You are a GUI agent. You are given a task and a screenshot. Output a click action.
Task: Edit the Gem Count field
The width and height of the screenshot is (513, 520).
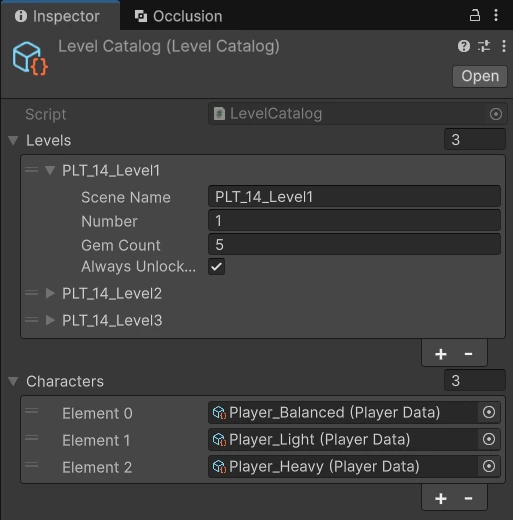pyautogui.click(x=354, y=245)
